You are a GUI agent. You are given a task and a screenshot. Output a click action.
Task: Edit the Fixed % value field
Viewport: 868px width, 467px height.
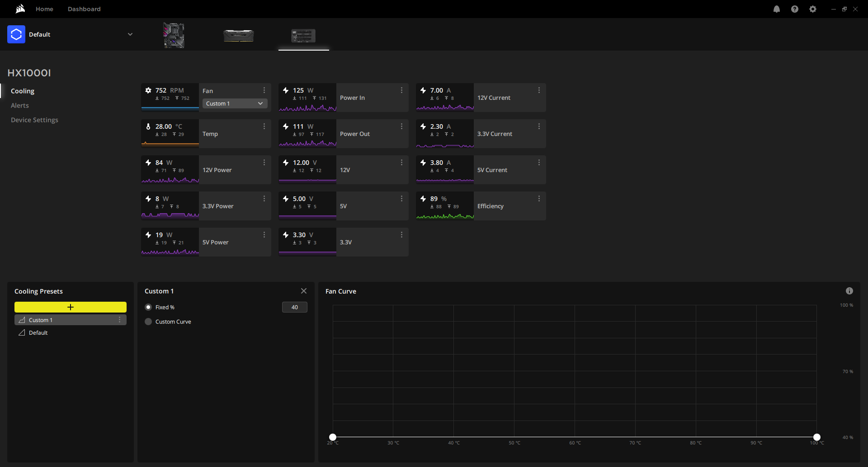[295, 307]
